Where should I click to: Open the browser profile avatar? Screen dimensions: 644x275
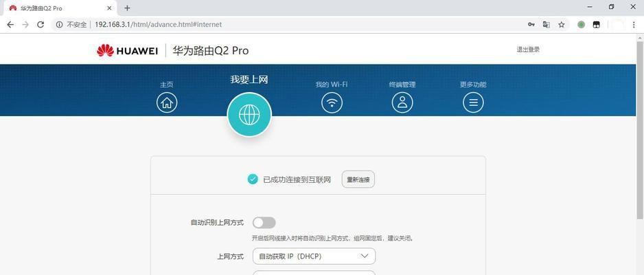617,25
